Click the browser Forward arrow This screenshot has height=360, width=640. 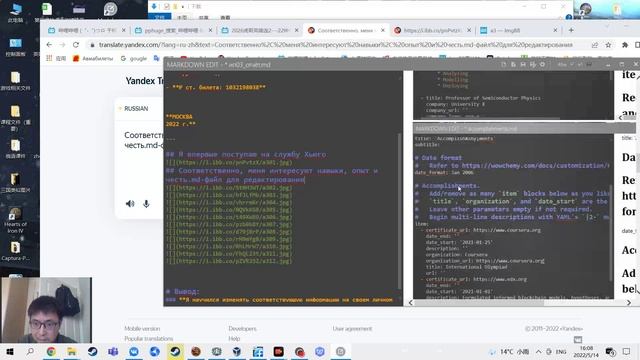tap(62, 45)
